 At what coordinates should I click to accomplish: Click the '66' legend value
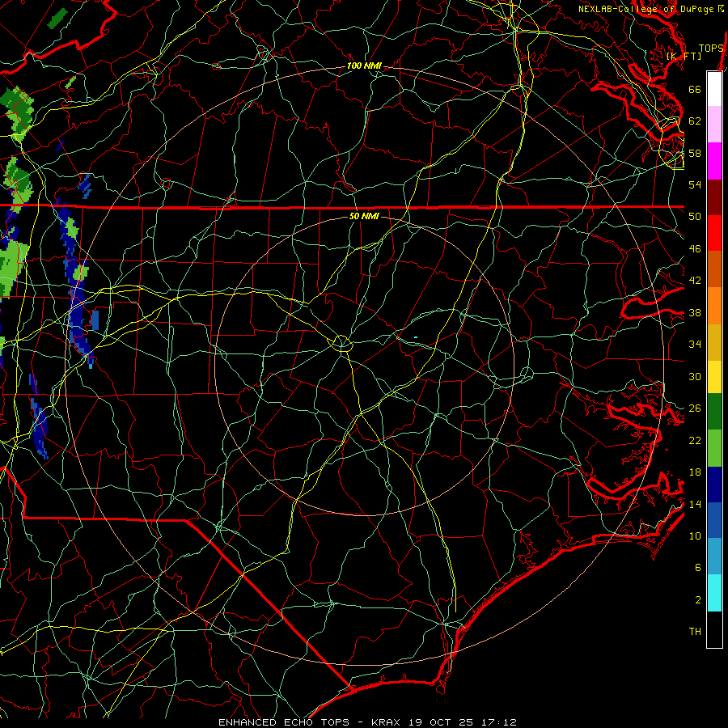pos(695,89)
